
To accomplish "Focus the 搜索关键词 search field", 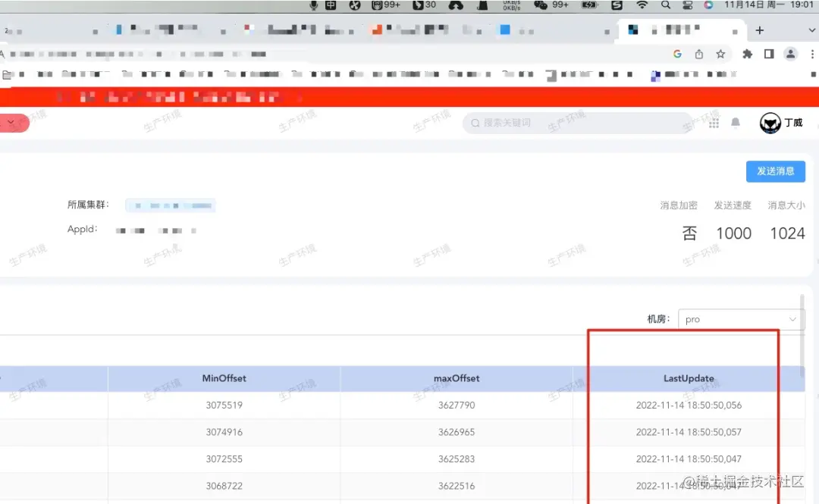I will pos(577,123).
